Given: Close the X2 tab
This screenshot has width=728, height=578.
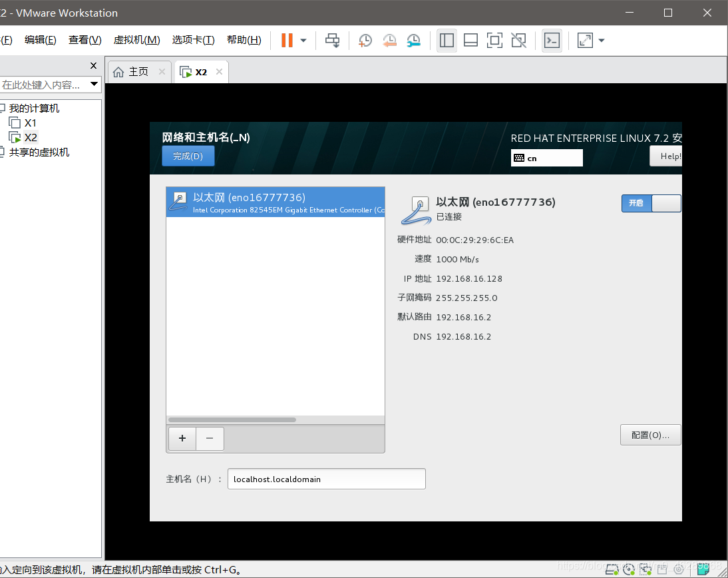Looking at the screenshot, I should 219,71.
